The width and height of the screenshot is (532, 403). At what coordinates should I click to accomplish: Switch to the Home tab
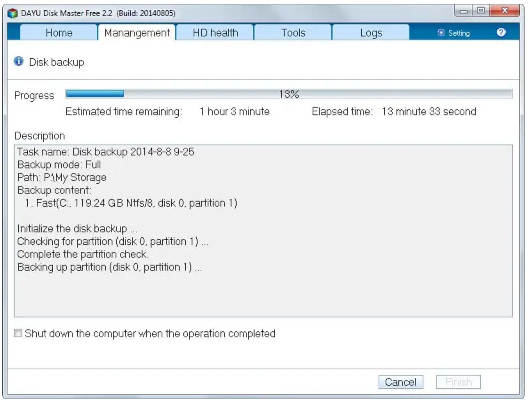(x=59, y=33)
